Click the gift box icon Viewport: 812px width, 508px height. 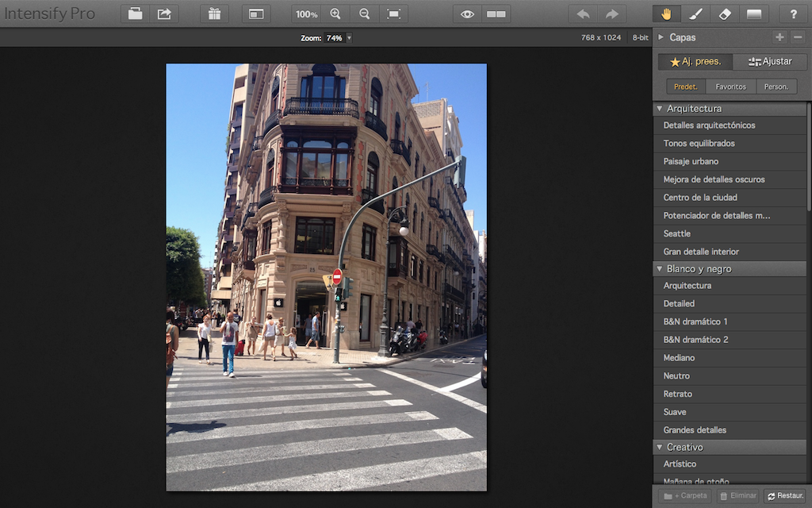[214, 14]
